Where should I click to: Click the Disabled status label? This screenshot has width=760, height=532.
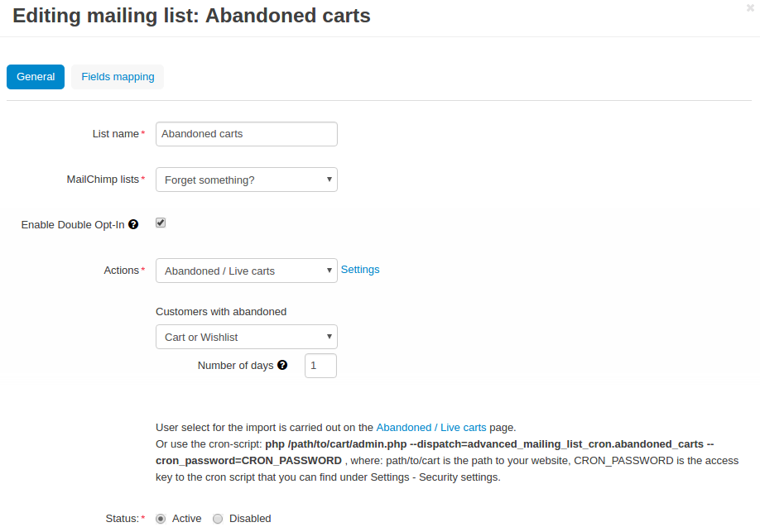coord(250,519)
